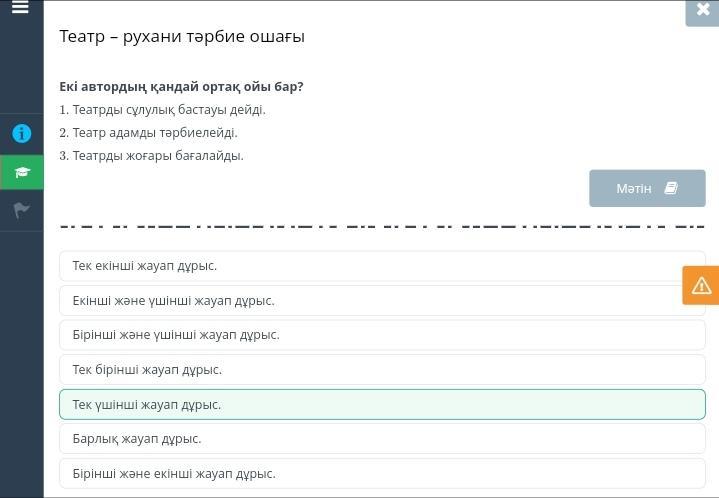Screen dimensions: 719x498
Task: Click the book icon on Мәтін button
Action: tap(671, 188)
